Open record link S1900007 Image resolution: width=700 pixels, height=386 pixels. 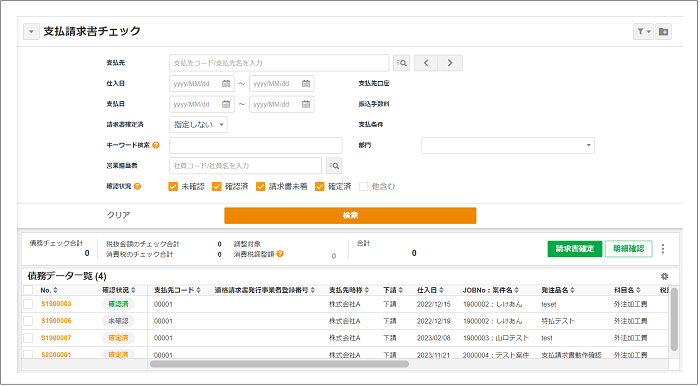[56, 338]
